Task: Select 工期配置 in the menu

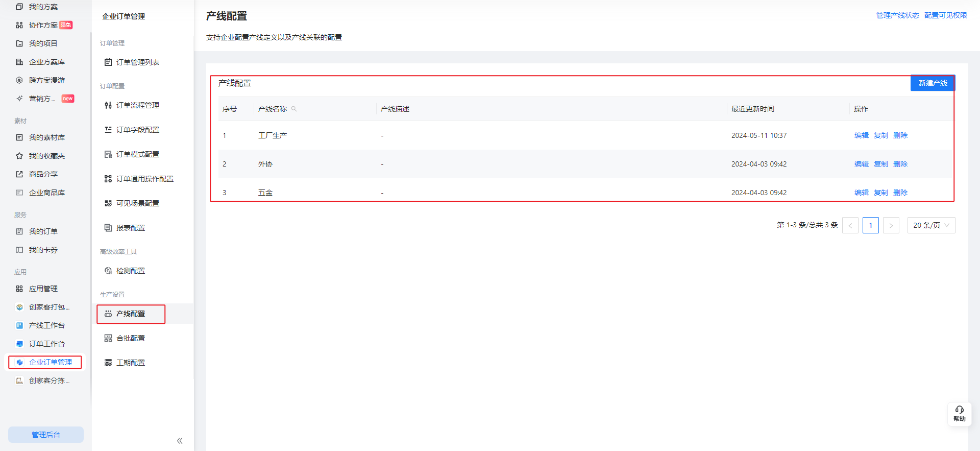Action: [131, 363]
